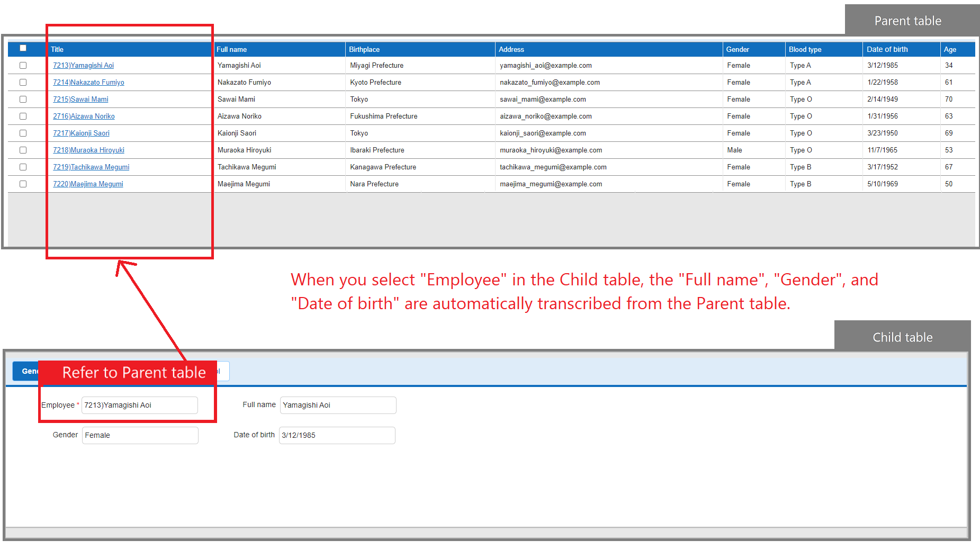Click the Date of birth field 3/12/1985

[337, 435]
